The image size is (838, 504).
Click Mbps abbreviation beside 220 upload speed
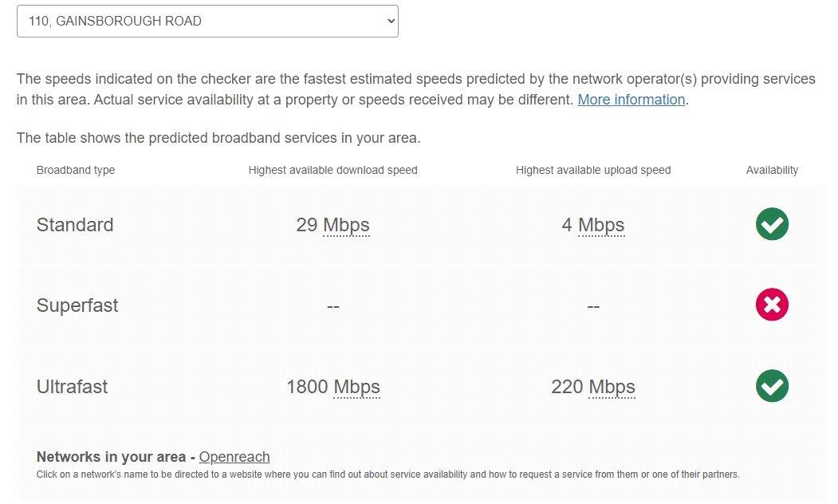tap(612, 387)
